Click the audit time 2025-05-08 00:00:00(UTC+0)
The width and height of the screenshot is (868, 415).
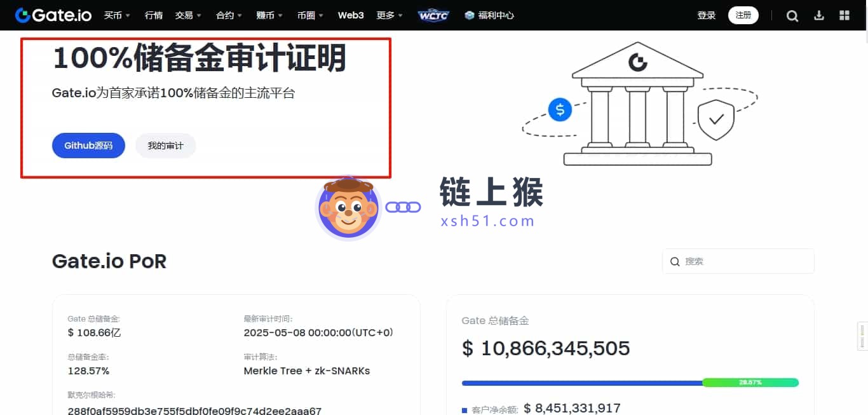318,332
